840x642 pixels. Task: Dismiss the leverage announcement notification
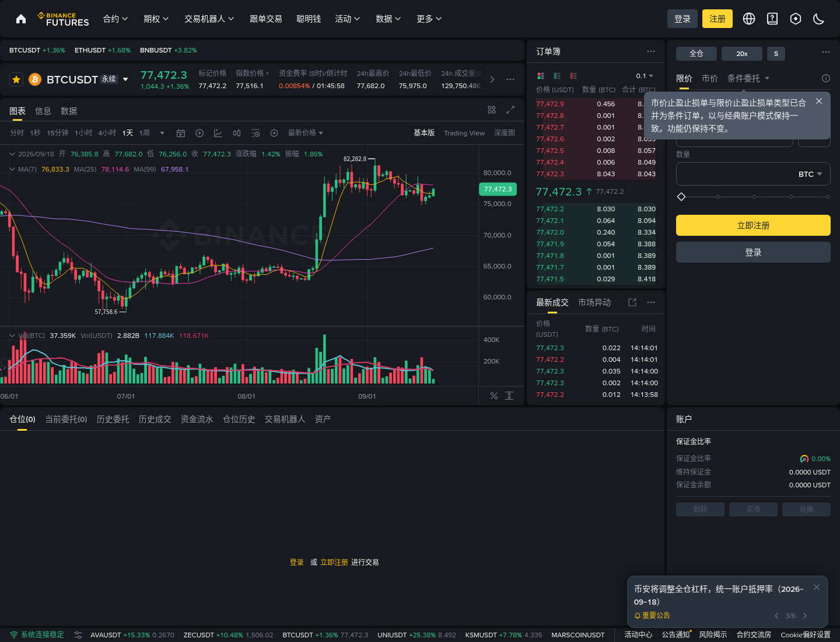[x=817, y=587]
